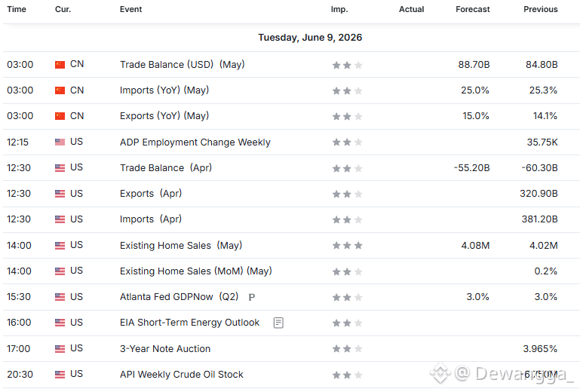The image size is (580, 392).
Task: Open the Existing Home Sales (MoM) event details
Action: click(195, 271)
